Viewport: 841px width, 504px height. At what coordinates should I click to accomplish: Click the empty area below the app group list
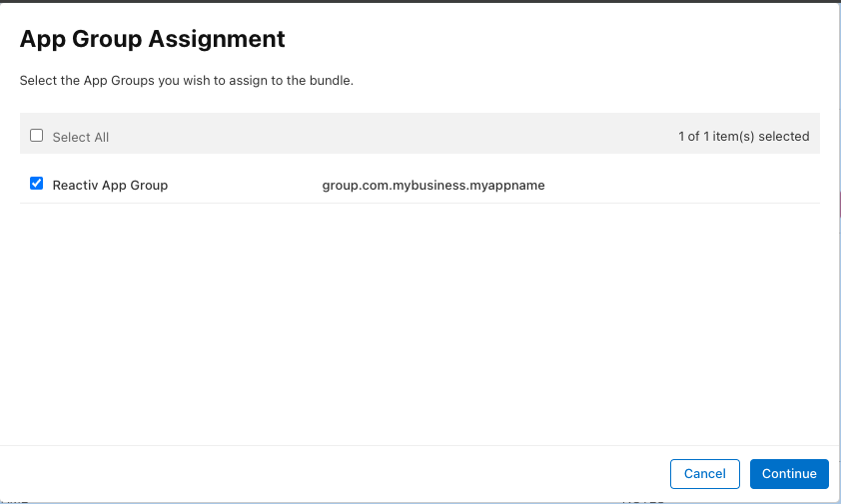pyautogui.click(x=420, y=319)
